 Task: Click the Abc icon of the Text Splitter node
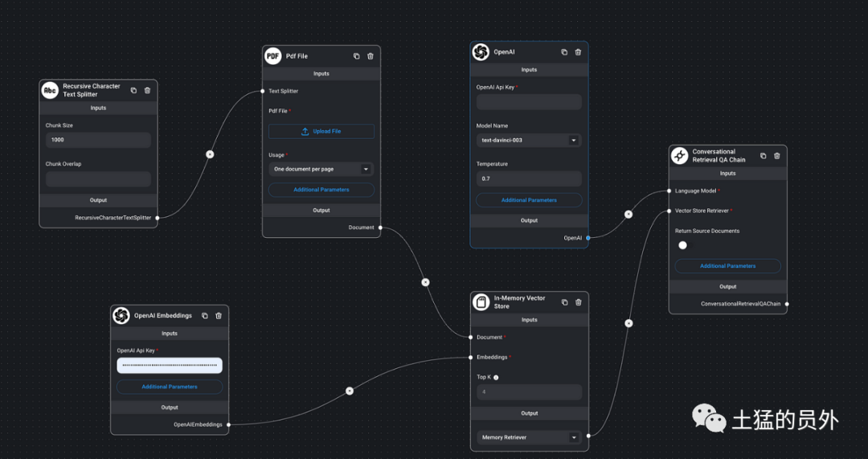(x=50, y=90)
